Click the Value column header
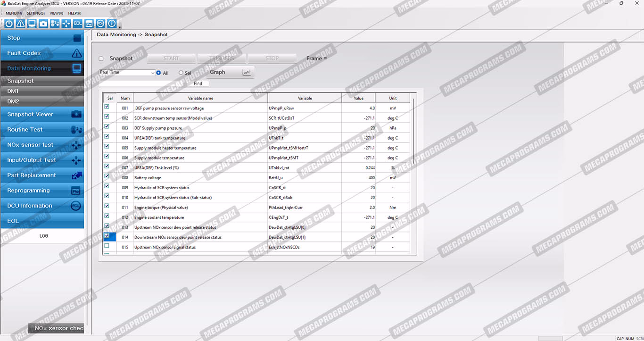This screenshot has height=341, width=644. 359,98
